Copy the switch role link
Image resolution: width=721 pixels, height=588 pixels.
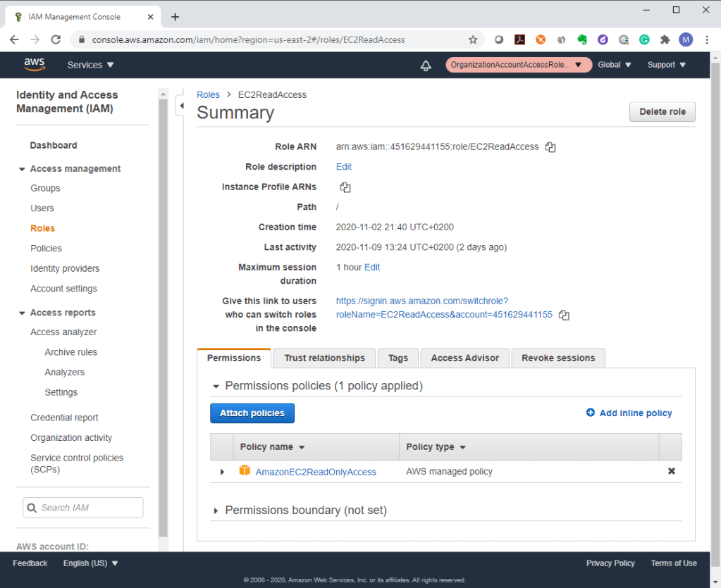coord(564,315)
